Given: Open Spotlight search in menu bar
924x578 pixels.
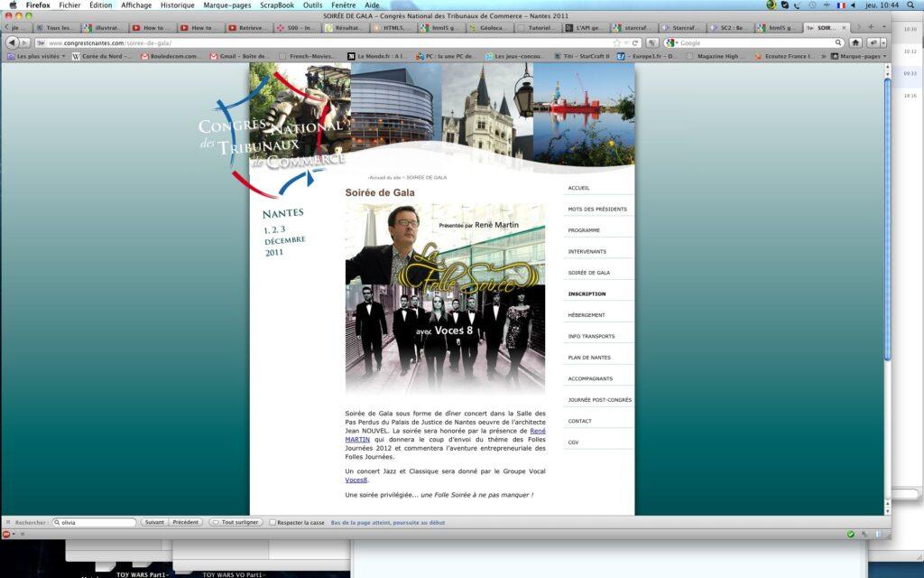Looking at the screenshot, I should (x=911, y=5).
